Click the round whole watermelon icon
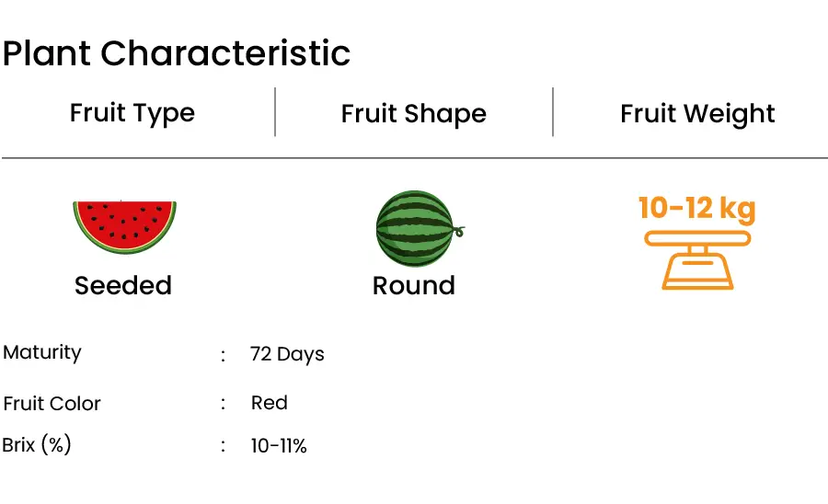Screen dimensions: 828x504 [420, 228]
